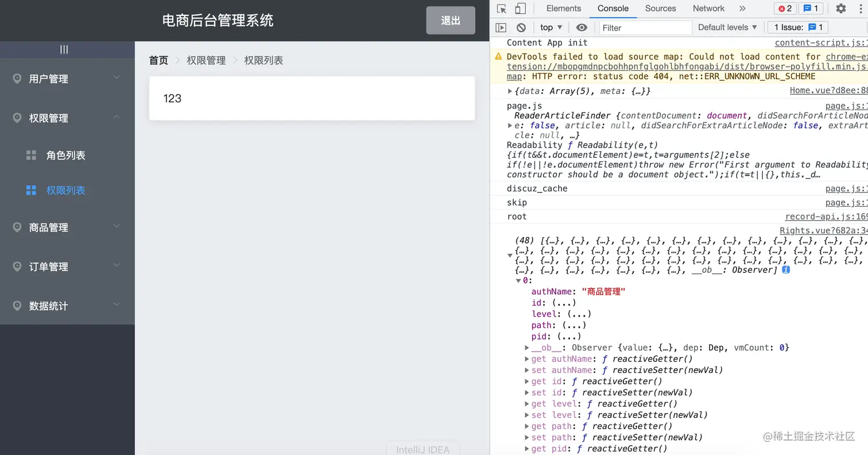Click grid icon beside 角色列表

tap(32, 155)
